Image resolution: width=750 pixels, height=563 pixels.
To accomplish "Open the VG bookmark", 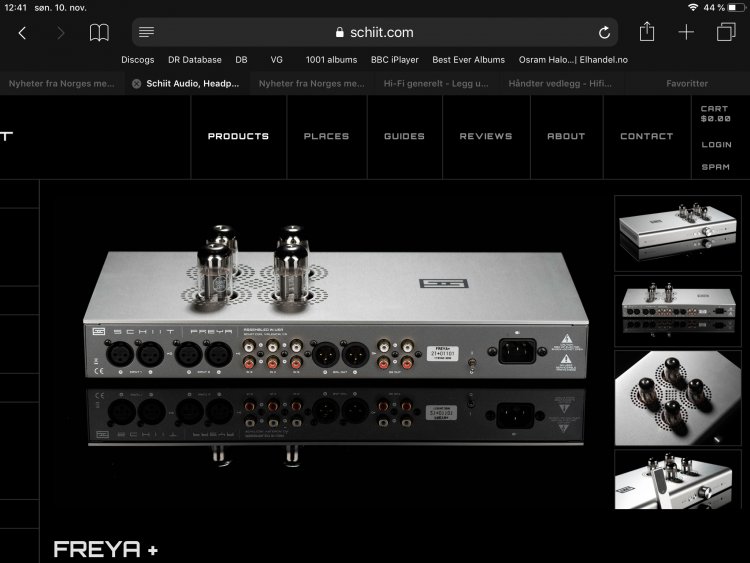I will tap(276, 60).
